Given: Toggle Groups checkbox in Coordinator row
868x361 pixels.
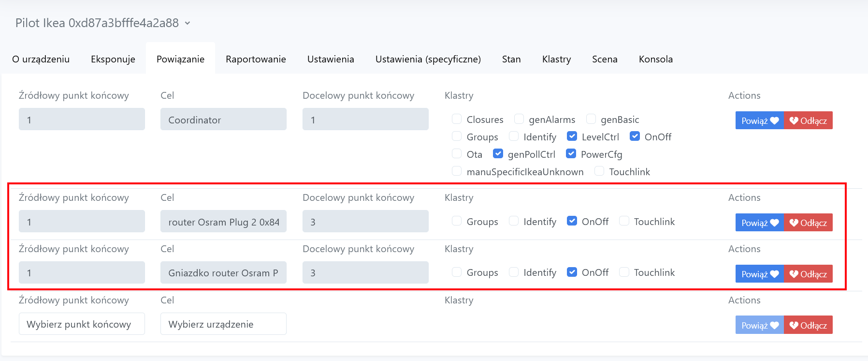Looking at the screenshot, I should coord(457,136).
